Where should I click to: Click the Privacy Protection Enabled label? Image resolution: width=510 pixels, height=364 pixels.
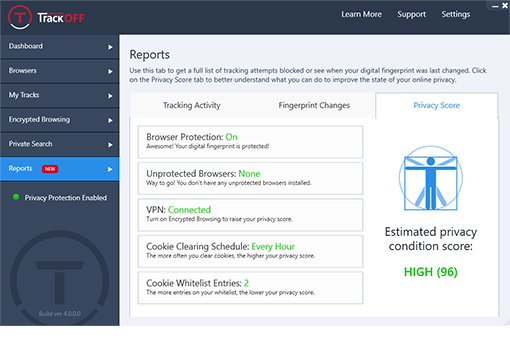point(66,198)
